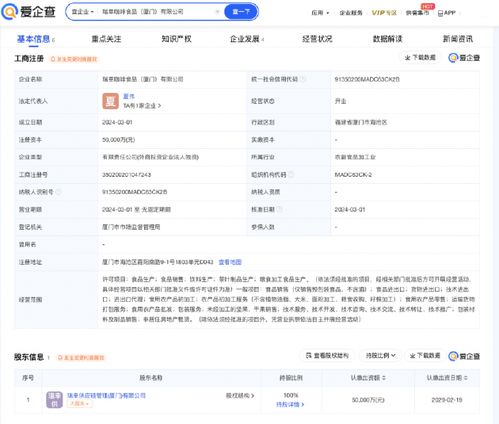499x424 pixels.
Task: Select the 组织机构代码 value cell
Action: pos(405,174)
